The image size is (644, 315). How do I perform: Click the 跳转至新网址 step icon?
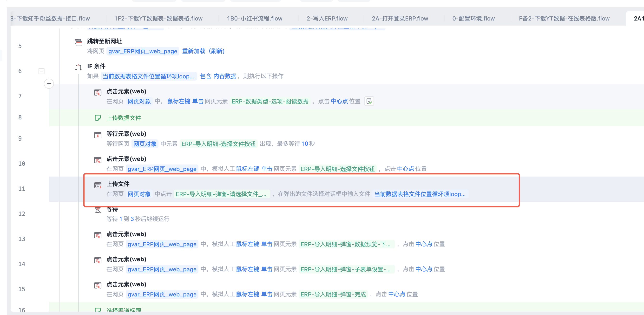(x=78, y=42)
